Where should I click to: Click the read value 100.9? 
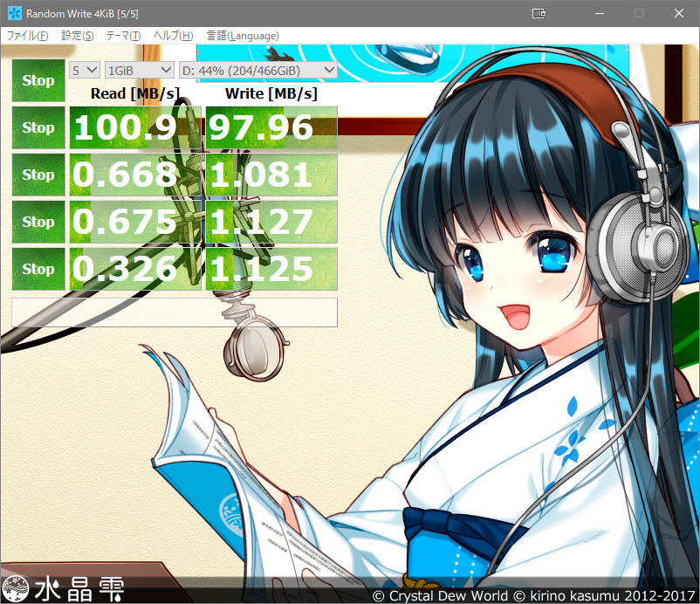135,127
